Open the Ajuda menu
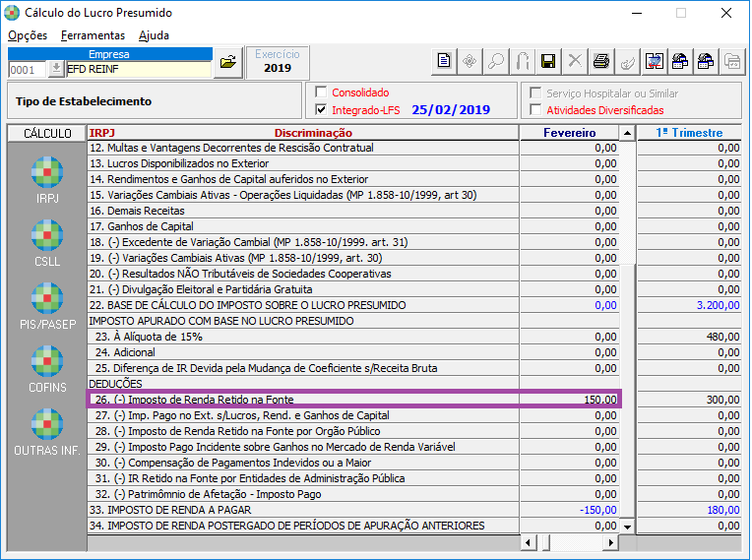 pyautogui.click(x=154, y=35)
